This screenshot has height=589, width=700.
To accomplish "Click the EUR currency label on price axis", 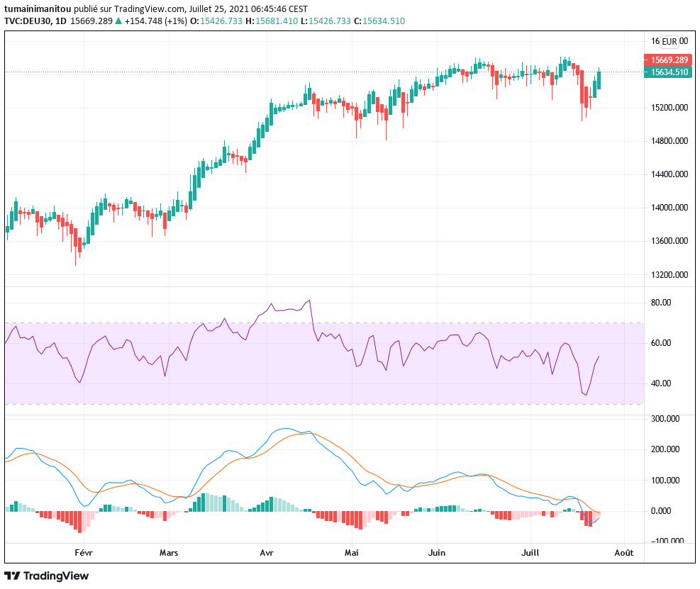I will pos(670,42).
